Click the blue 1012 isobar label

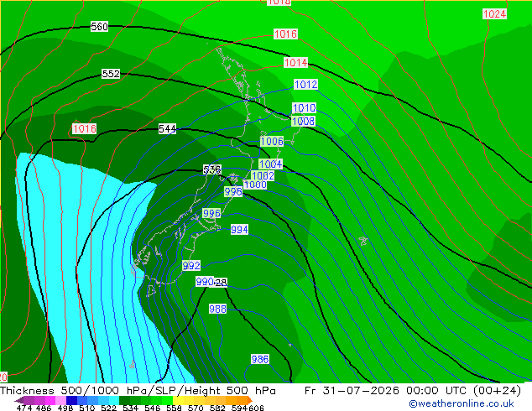click(x=305, y=85)
